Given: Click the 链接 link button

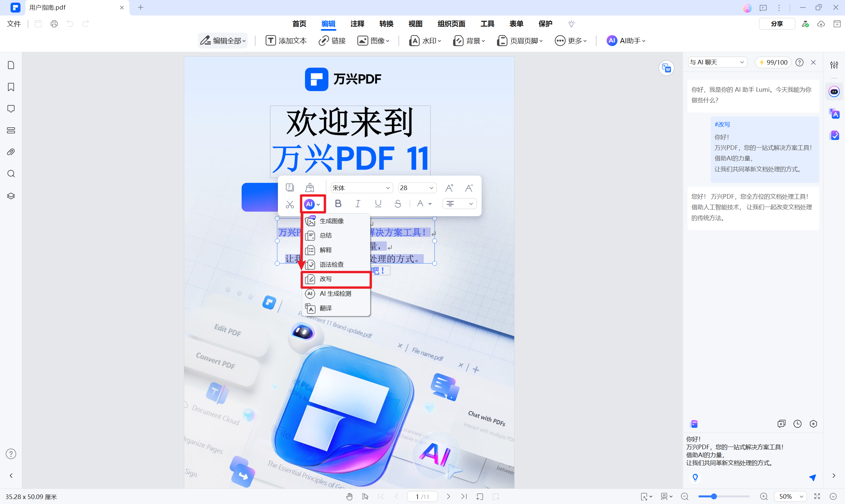Looking at the screenshot, I should pyautogui.click(x=332, y=41).
